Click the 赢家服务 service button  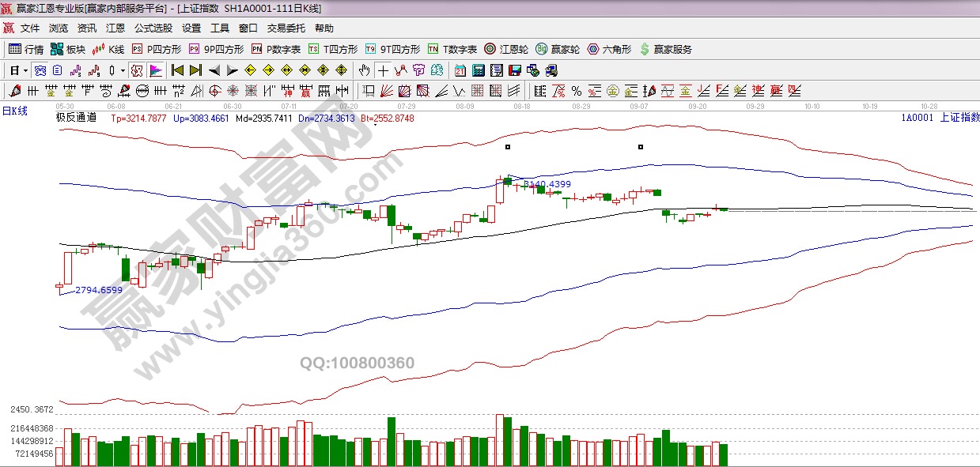(666, 49)
